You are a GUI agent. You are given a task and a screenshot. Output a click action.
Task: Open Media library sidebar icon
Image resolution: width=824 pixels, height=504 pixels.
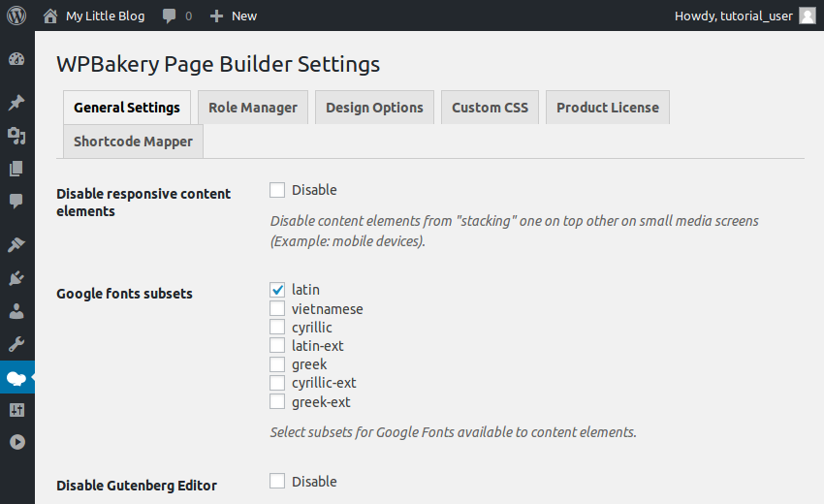(x=16, y=136)
